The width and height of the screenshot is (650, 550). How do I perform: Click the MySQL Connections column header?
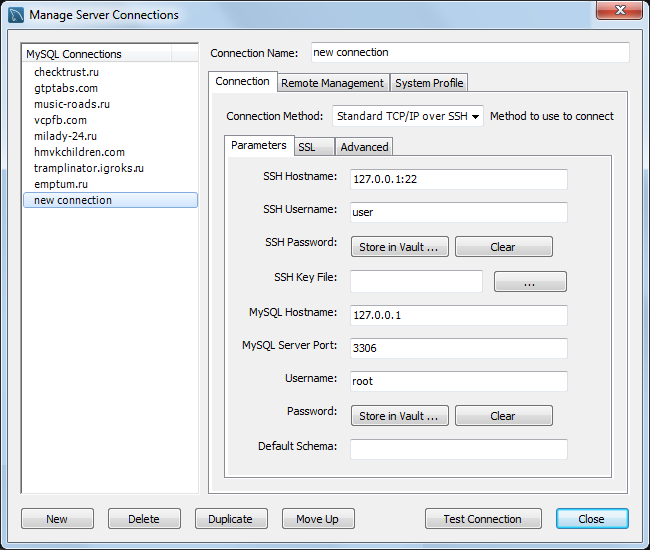(97, 54)
